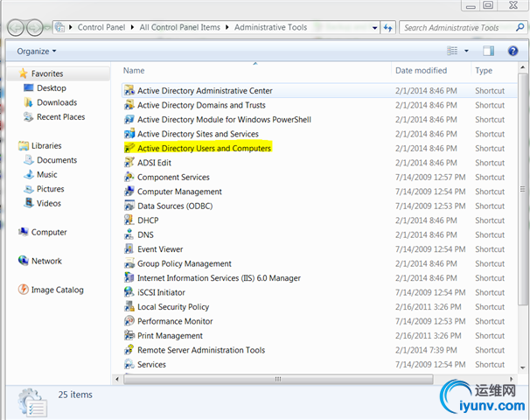Select Image Catalog in the navigation pane
The height and width of the screenshot is (420, 530).
coord(58,290)
